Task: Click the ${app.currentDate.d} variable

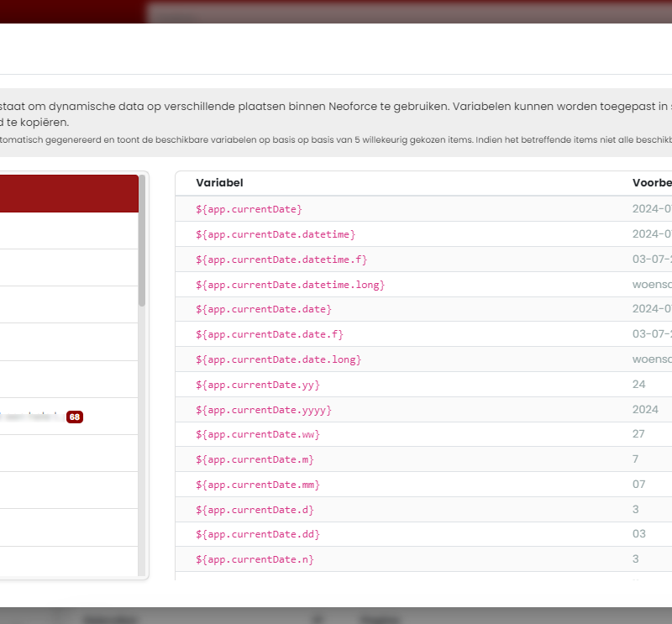Action: 255,510
